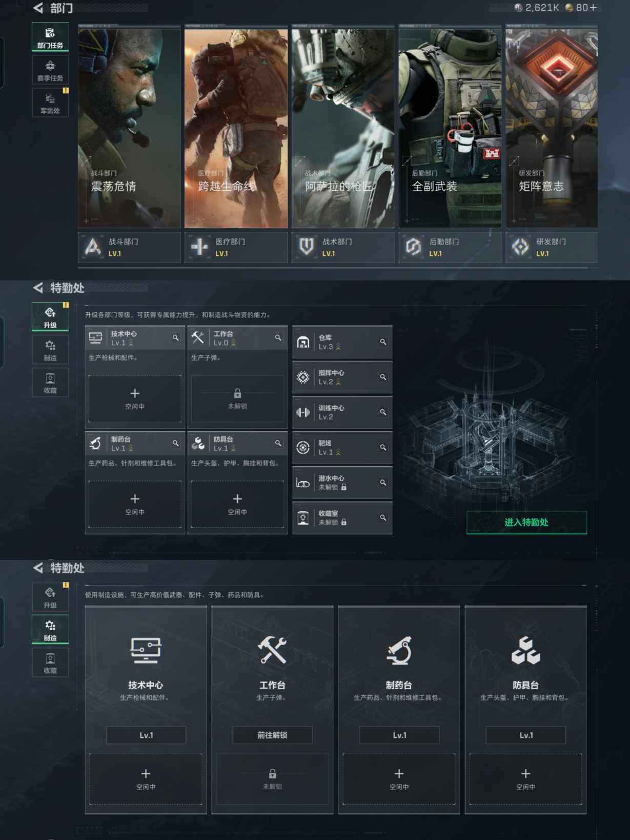The width and height of the screenshot is (630, 840).
Task: Open the 军需处 sidebar icon
Action: click(x=50, y=103)
